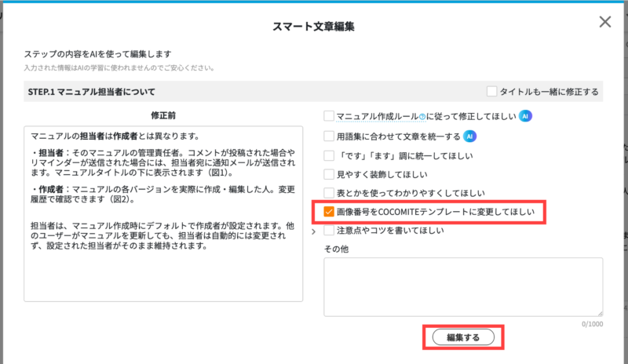Click the STEP.1 マニュアル担当者について heading
Screen dimensions: 628x364
92,92
